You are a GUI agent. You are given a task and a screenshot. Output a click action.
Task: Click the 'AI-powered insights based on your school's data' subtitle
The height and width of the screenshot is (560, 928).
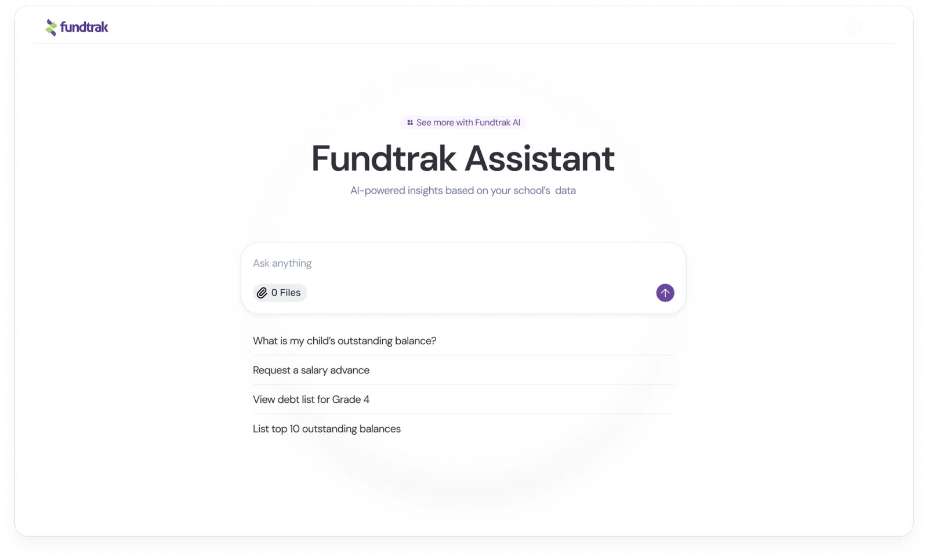coord(463,191)
